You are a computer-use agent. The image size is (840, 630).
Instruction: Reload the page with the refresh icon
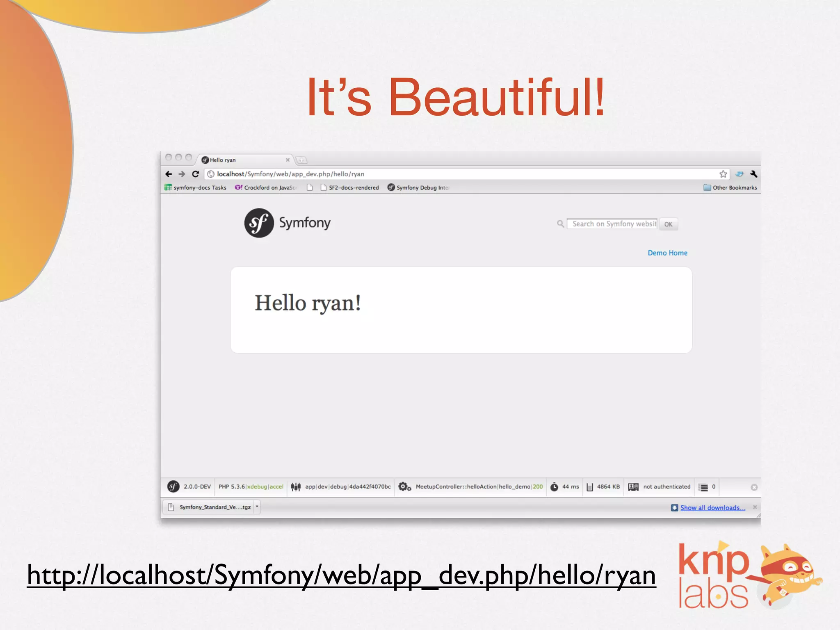coord(196,174)
